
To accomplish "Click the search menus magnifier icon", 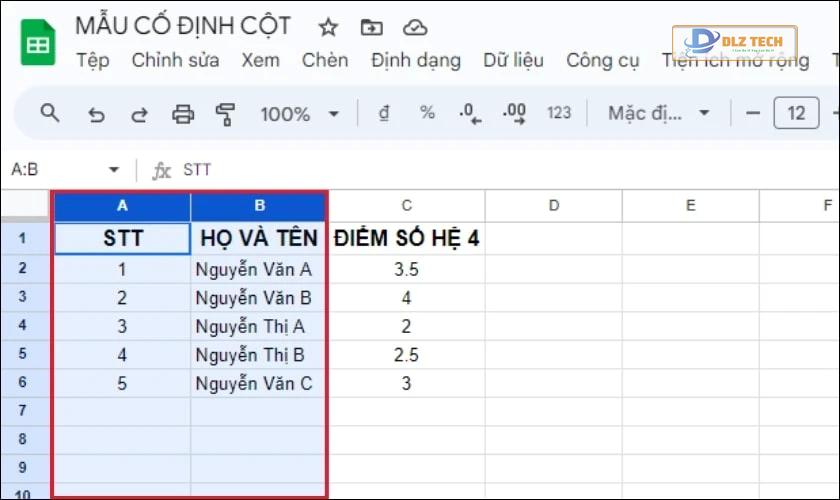I will pos(50,113).
